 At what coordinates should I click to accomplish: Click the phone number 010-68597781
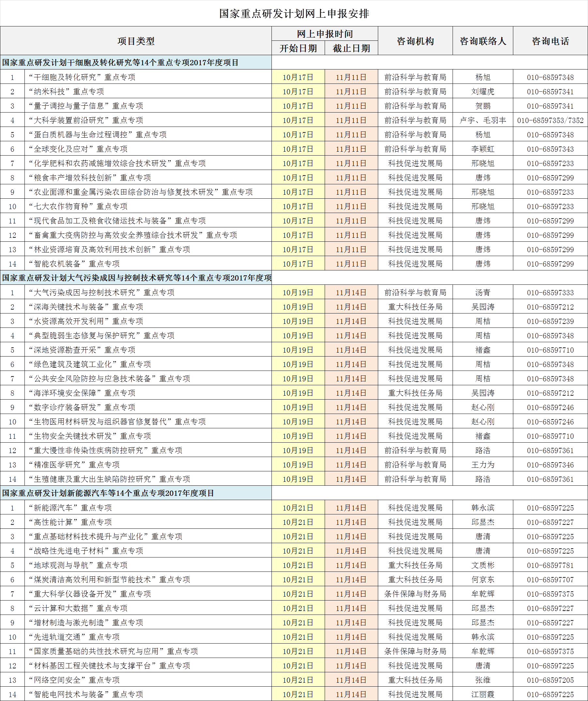tap(550, 565)
